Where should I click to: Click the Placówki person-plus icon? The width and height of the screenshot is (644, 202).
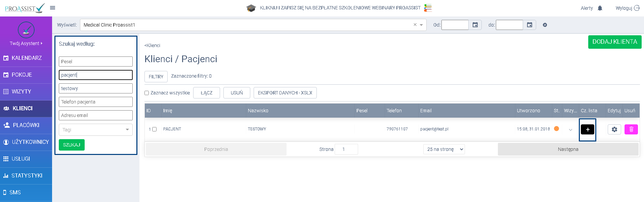click(6, 125)
